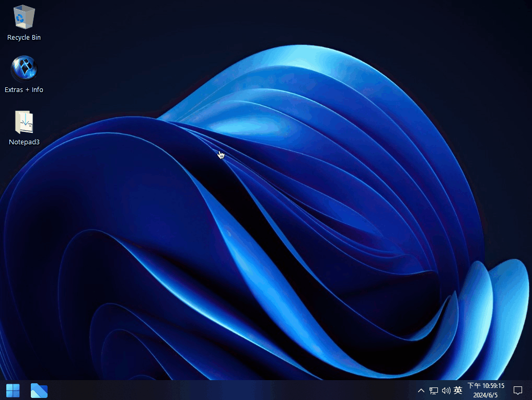Open the clock showing 10:59:15
This screenshot has width=532, height=400.
(486, 386)
